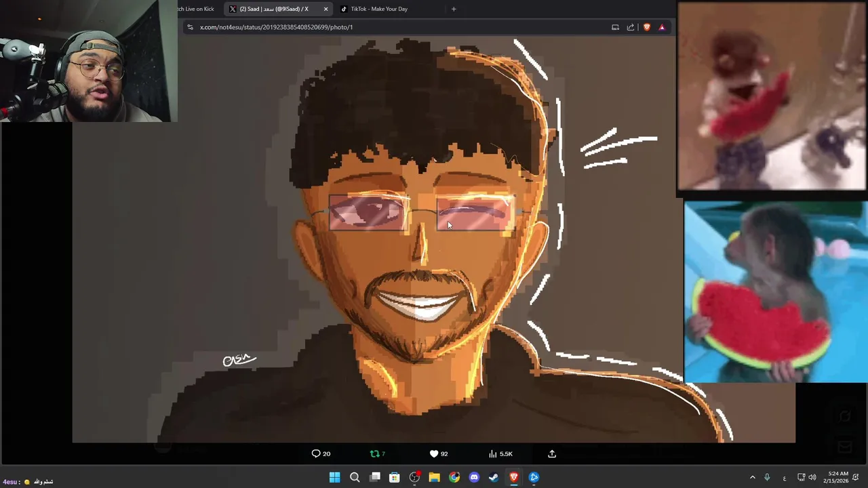Open Microsoft Store from the taskbar

[395, 477]
